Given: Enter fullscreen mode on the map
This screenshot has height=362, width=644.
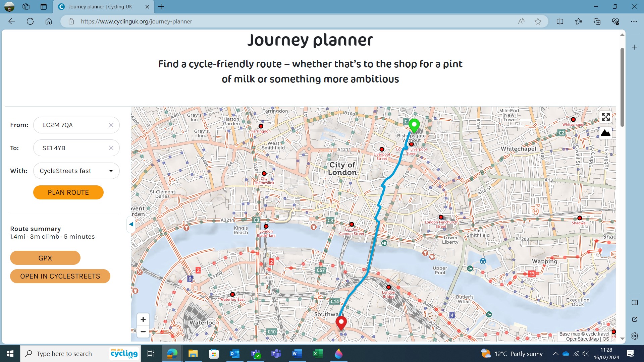Looking at the screenshot, I should [605, 117].
